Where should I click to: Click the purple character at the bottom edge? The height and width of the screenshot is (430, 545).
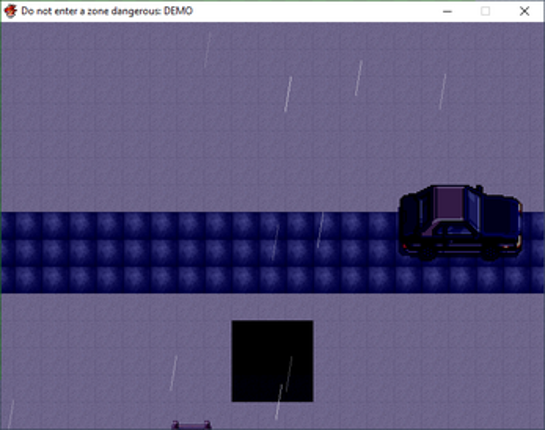click(191, 425)
